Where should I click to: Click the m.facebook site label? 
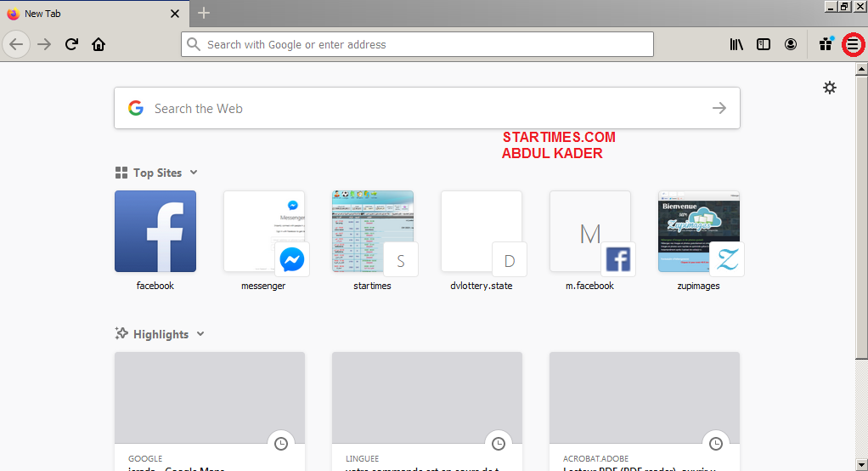click(589, 286)
